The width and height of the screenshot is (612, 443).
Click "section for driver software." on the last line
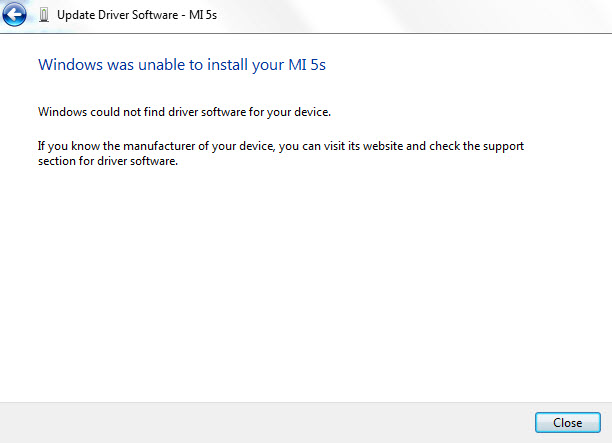(x=108, y=162)
